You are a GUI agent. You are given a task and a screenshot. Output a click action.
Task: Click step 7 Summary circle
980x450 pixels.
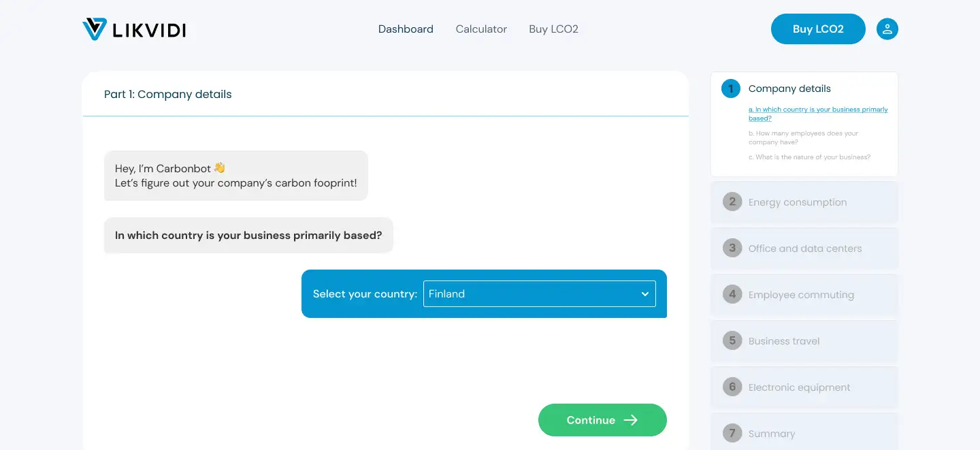[732, 433]
